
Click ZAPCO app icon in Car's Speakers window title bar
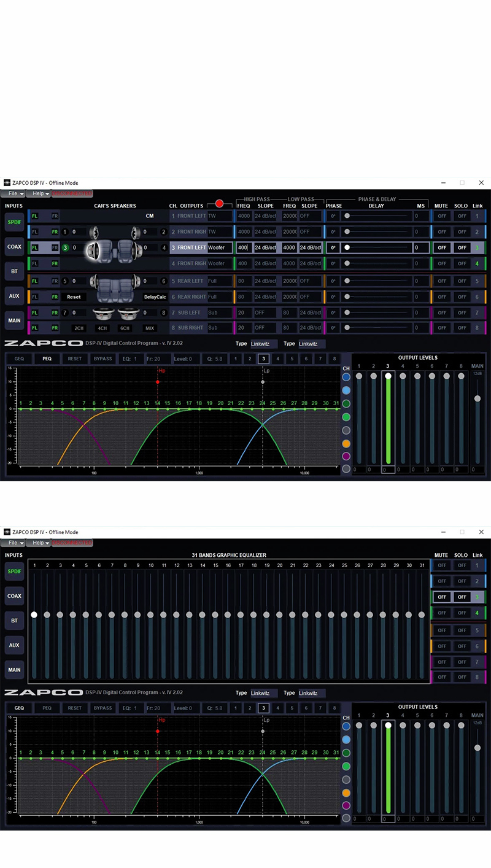tap(7, 183)
